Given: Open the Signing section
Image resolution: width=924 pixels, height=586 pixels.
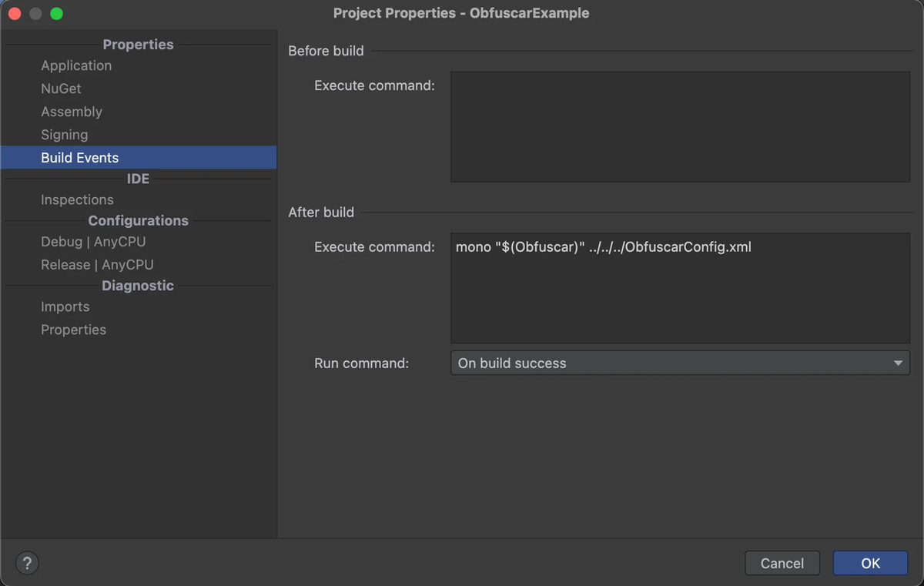Looking at the screenshot, I should coord(64,135).
